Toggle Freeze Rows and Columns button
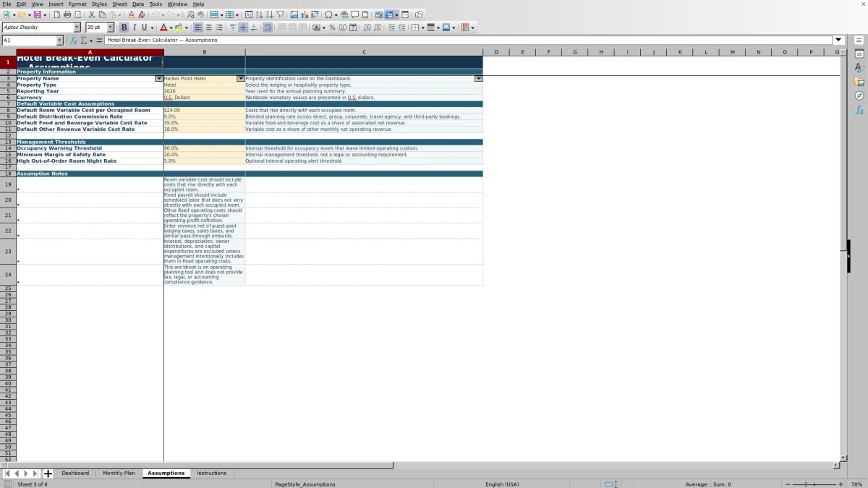This screenshot has height=488, width=868. pyautogui.click(x=391, y=14)
